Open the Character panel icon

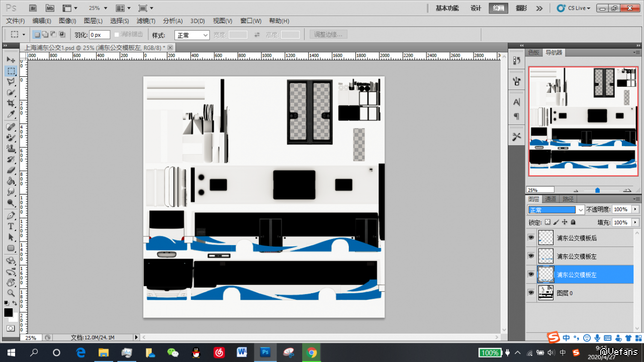point(516,102)
